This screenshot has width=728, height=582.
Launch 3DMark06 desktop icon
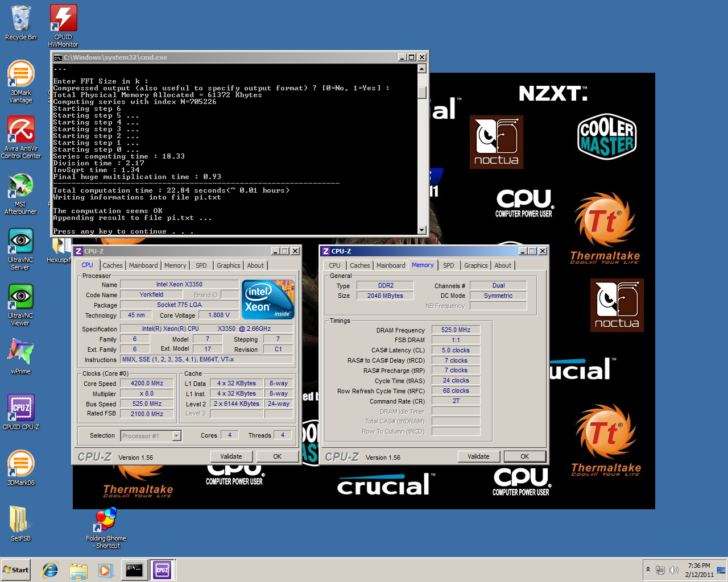[20, 468]
